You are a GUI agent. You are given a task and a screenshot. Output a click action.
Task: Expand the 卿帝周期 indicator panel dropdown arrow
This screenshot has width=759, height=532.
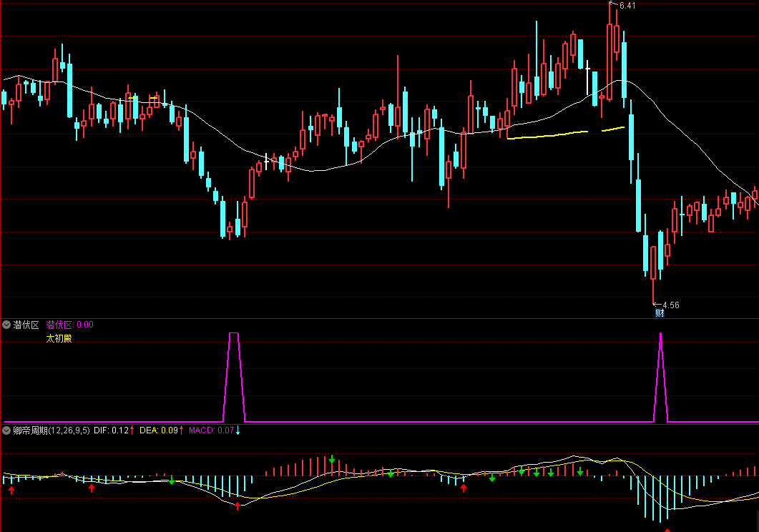(x=6, y=430)
